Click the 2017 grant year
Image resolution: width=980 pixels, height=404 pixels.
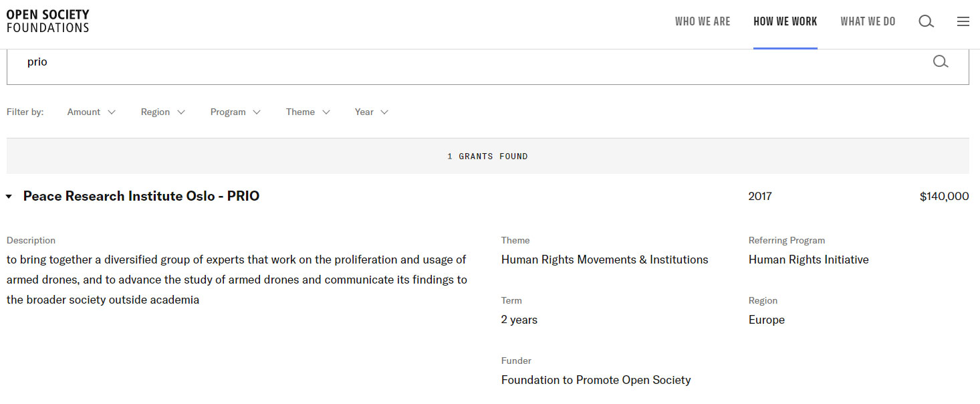[x=760, y=197]
